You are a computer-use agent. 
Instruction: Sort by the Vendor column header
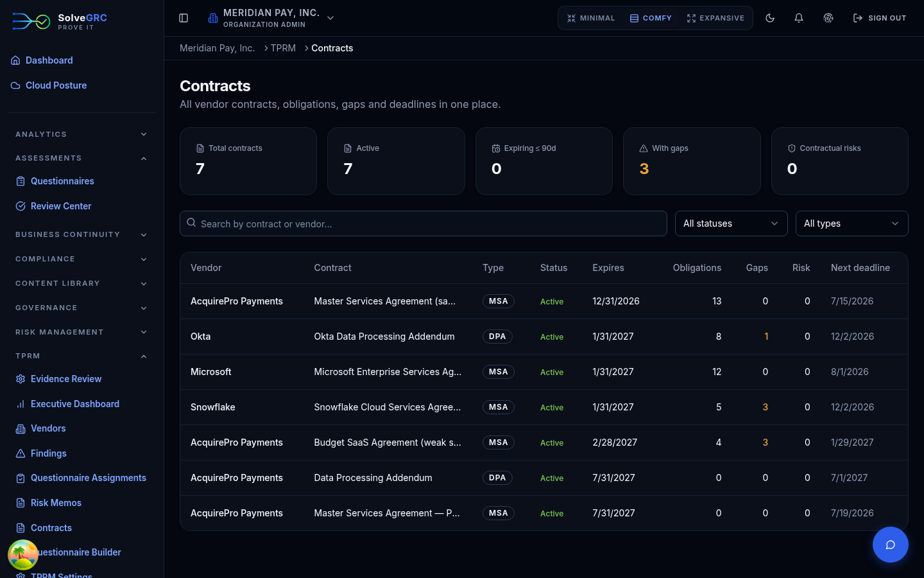(x=206, y=268)
